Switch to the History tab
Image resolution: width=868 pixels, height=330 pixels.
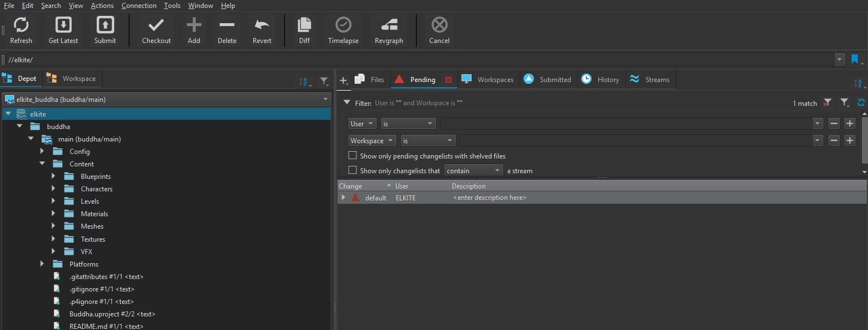(601, 79)
